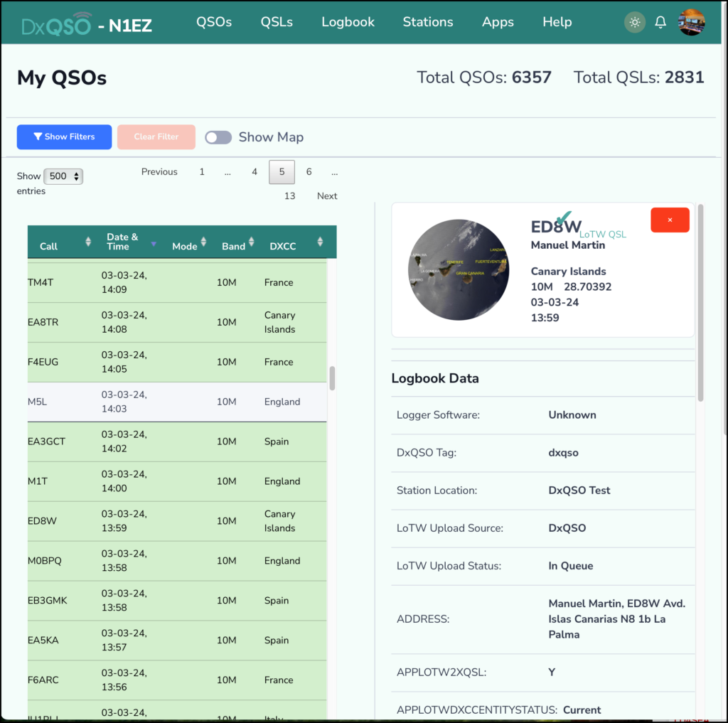The image size is (728, 723).
Task: Open the QSOs menu
Action: [x=213, y=22]
